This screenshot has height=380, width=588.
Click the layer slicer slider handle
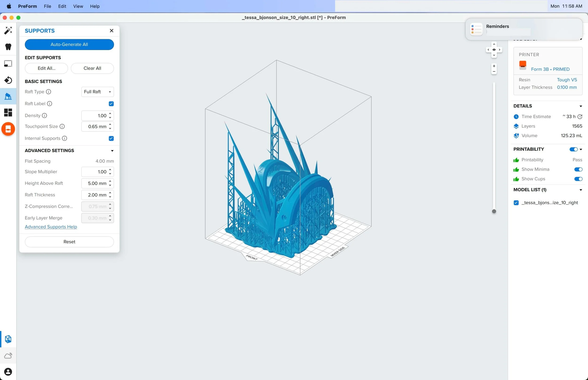pyautogui.click(x=494, y=211)
